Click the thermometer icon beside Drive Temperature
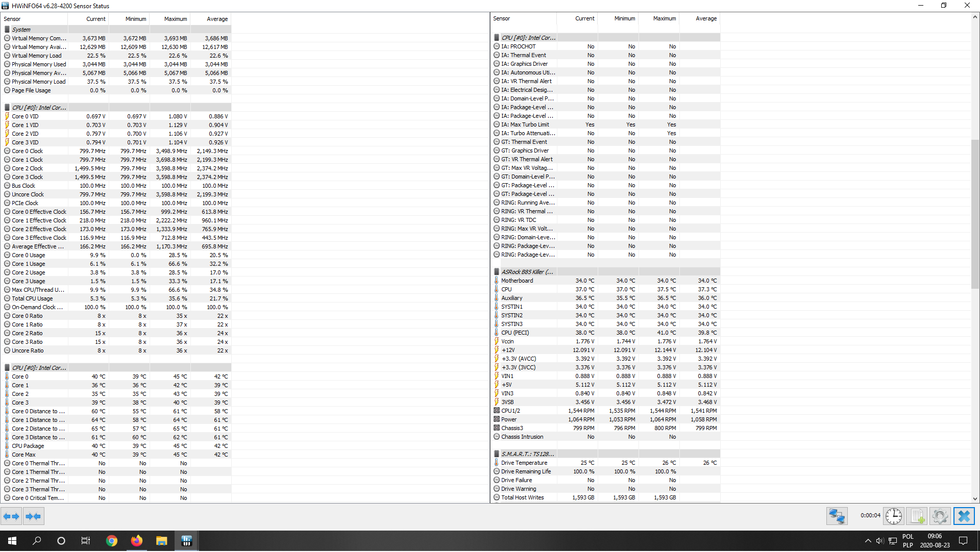This screenshot has height=552, width=980. pos(496,463)
